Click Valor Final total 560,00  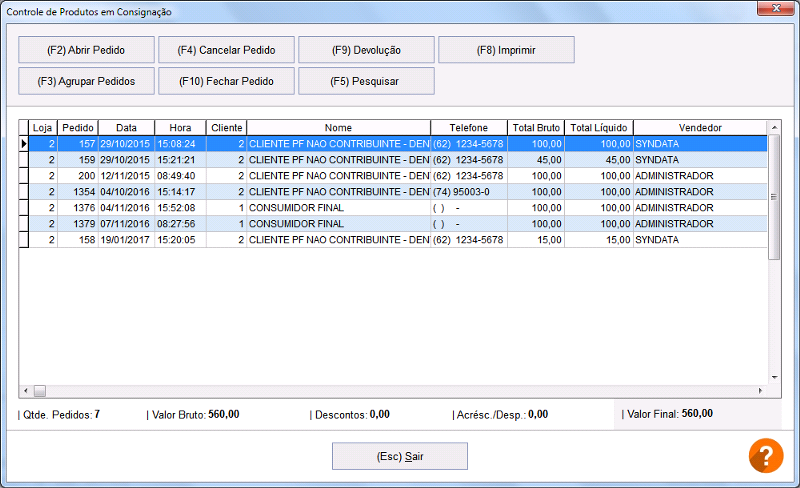pyautogui.click(x=697, y=413)
